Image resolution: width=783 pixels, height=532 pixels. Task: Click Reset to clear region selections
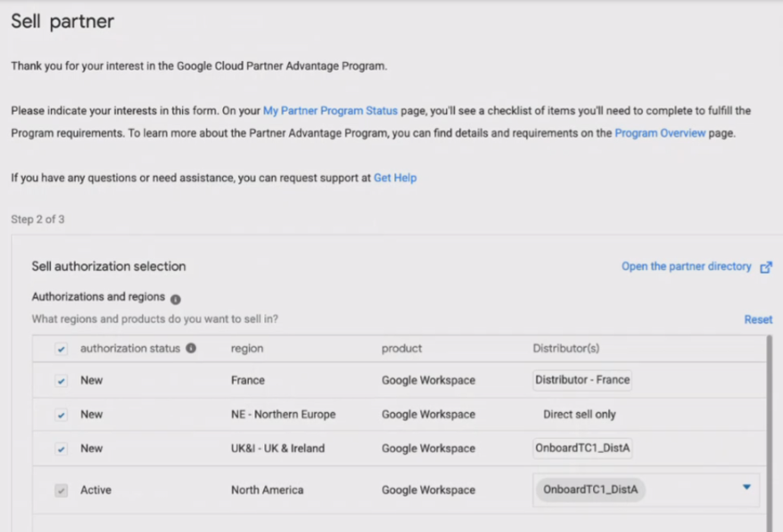pos(757,319)
